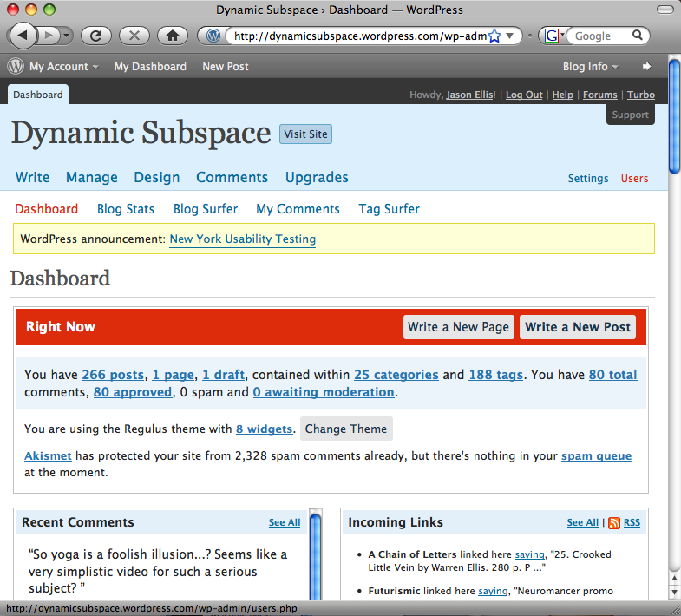Click the browser Back arrow button
The height and width of the screenshot is (616, 681).
pyautogui.click(x=23, y=36)
